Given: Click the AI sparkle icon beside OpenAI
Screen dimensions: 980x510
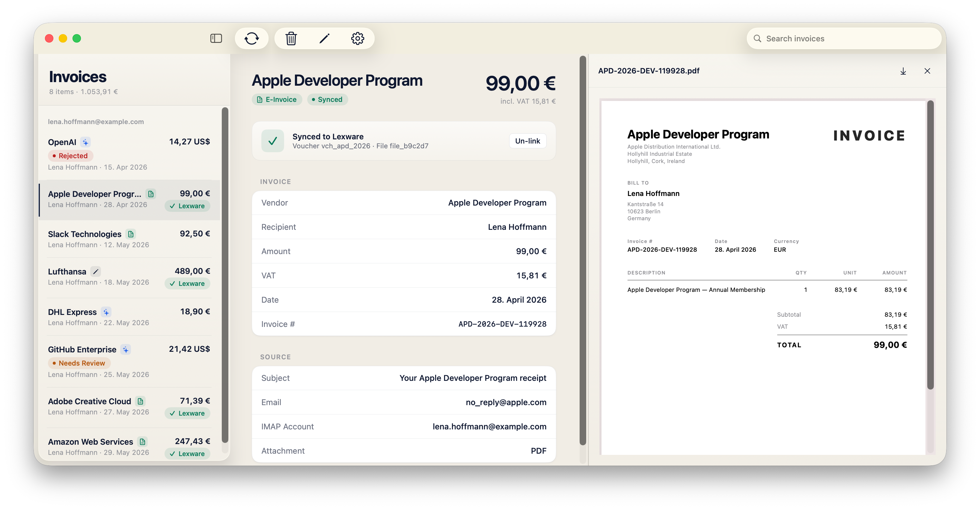Looking at the screenshot, I should [86, 142].
